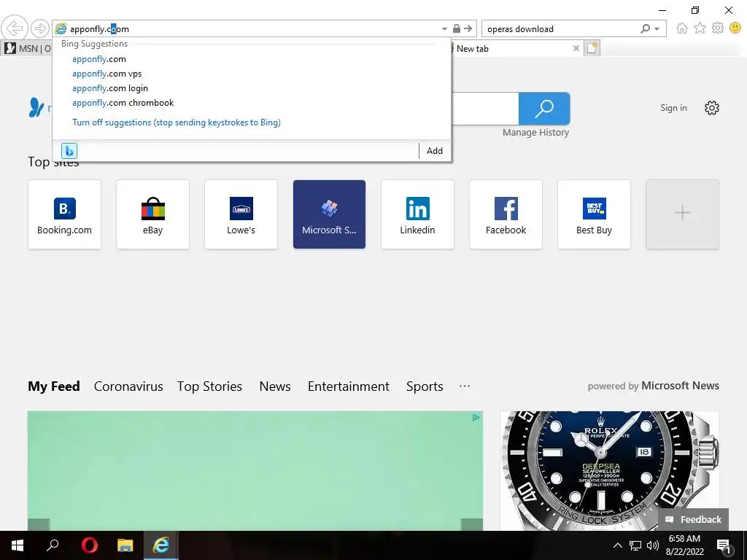Screen dimensions: 747x560
Task: Launch Opera from the taskbar
Action: coord(89,545)
